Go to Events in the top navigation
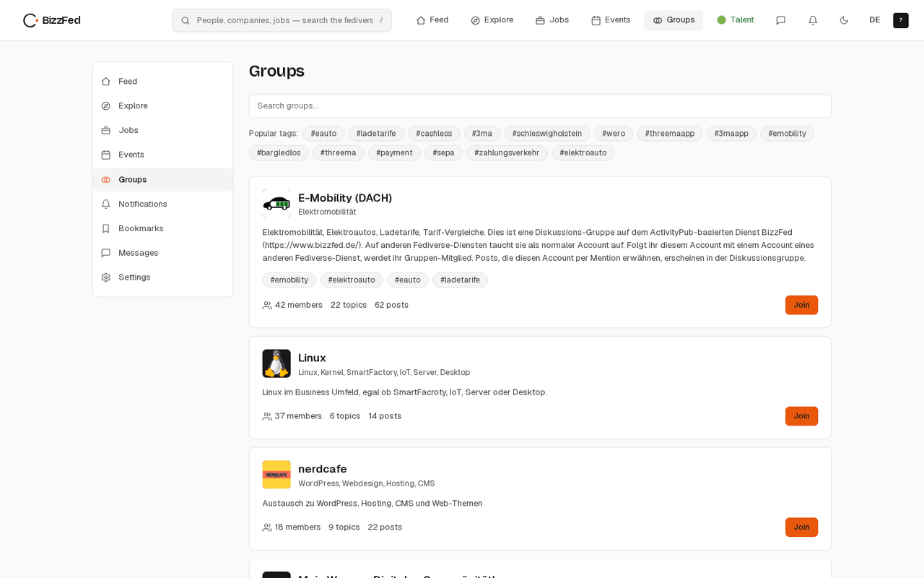 (611, 20)
